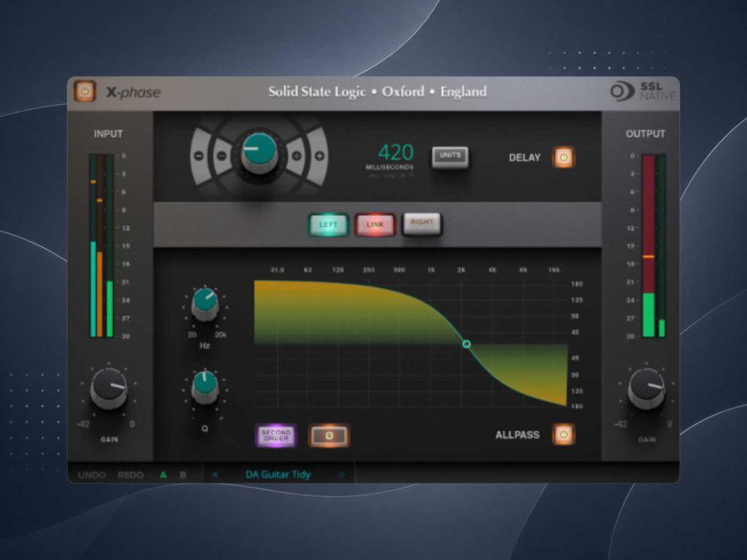
Task: Click the Hz frequency knob
Action: [x=205, y=304]
